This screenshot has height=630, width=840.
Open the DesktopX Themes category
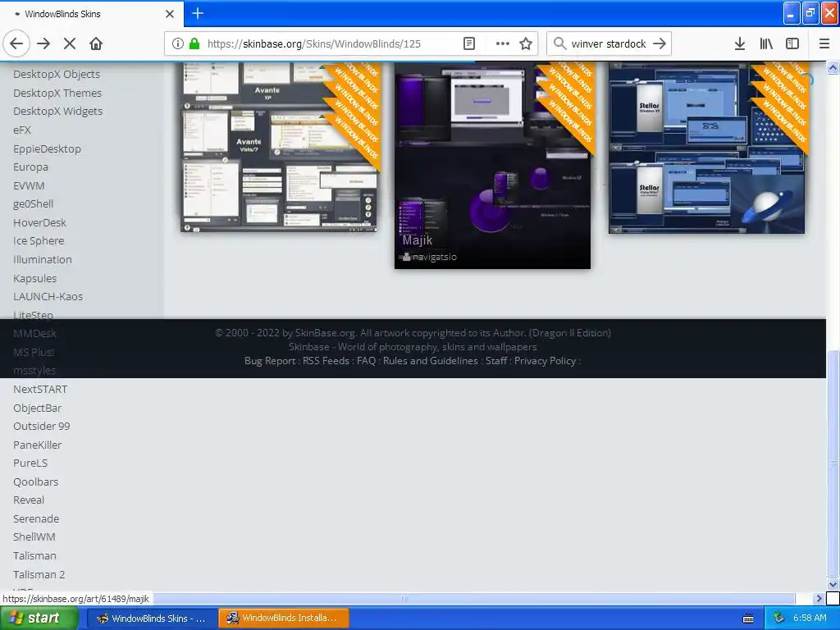click(x=57, y=94)
